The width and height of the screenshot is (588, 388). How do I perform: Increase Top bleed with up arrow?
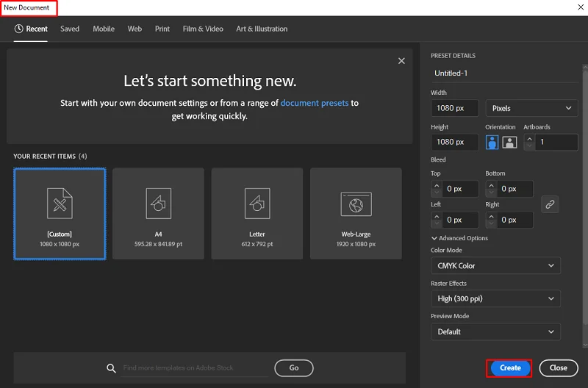(437, 186)
